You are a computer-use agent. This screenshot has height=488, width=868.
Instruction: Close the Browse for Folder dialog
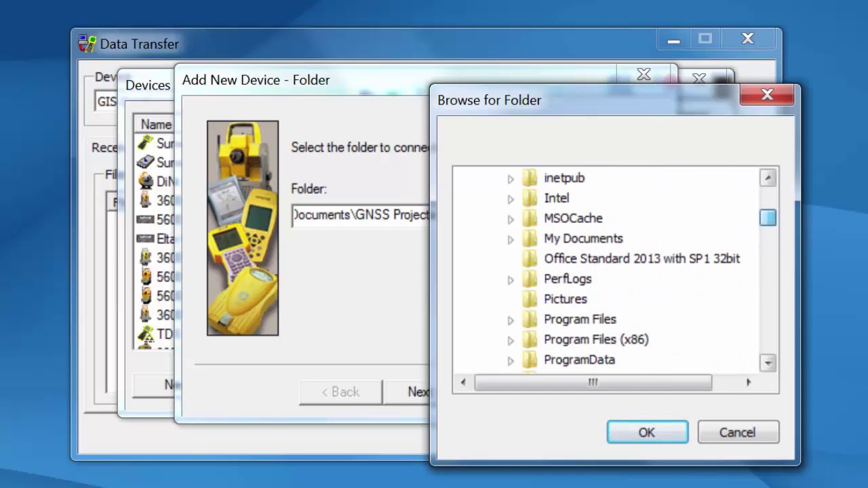click(x=767, y=95)
